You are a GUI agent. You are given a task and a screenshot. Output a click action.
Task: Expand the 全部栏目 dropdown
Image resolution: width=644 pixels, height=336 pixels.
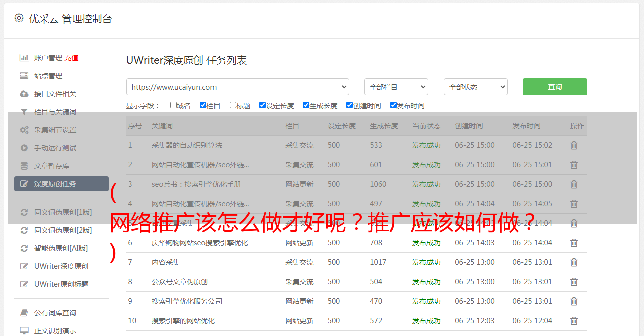pos(396,87)
